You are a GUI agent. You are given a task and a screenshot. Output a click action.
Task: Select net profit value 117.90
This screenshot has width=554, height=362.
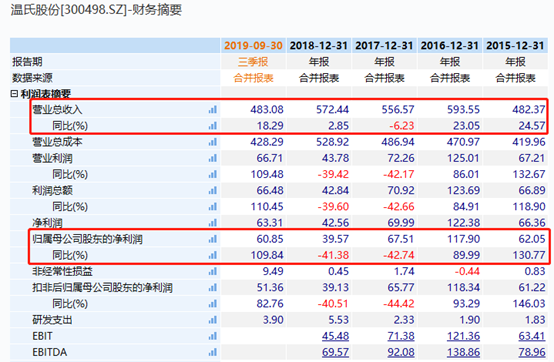463,239
